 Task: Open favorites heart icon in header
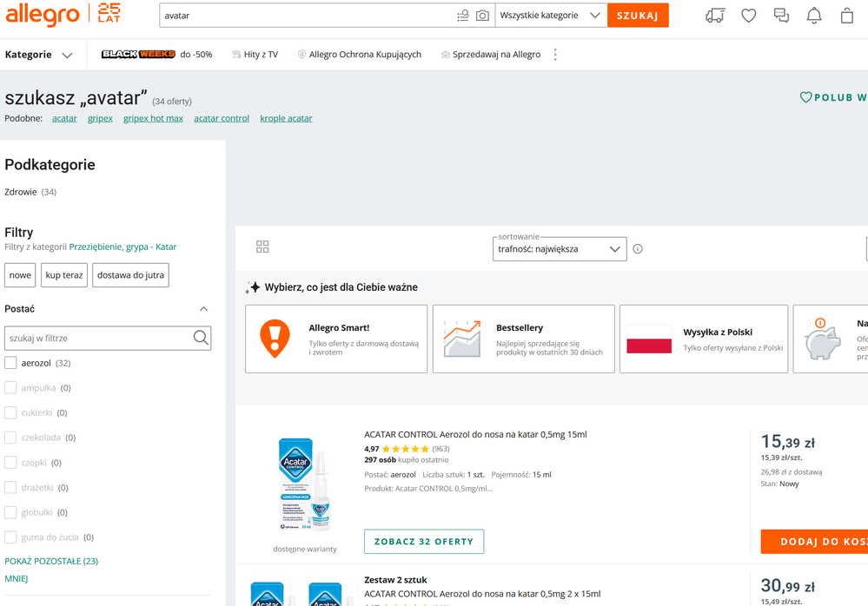pyautogui.click(x=748, y=16)
